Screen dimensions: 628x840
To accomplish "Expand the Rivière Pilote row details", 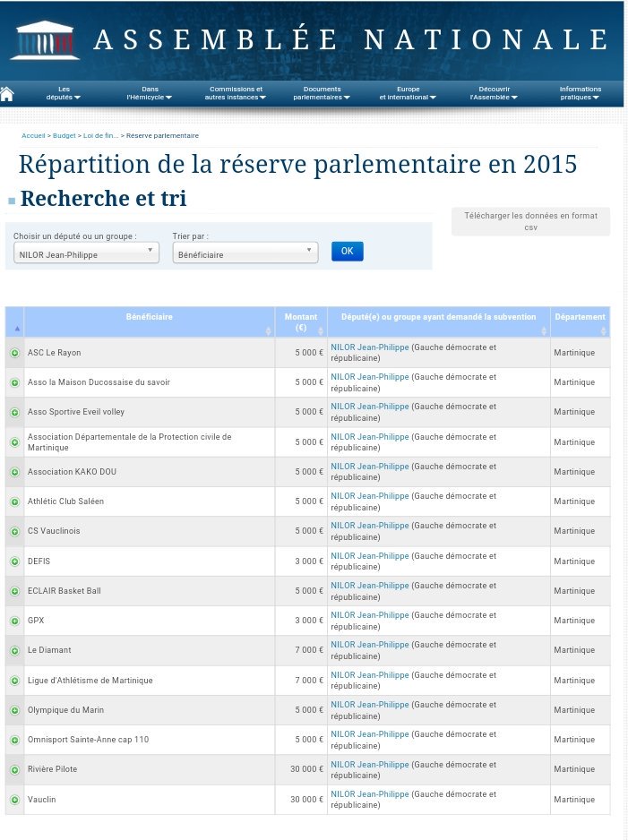I will point(15,769).
